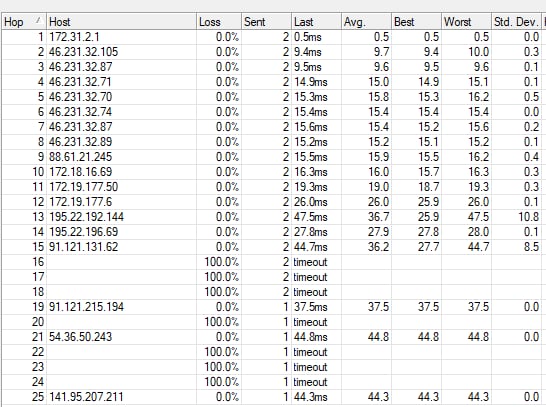Select hop 1 host 172.31.2.1
Screen dimensions: 546x407
point(272,37)
